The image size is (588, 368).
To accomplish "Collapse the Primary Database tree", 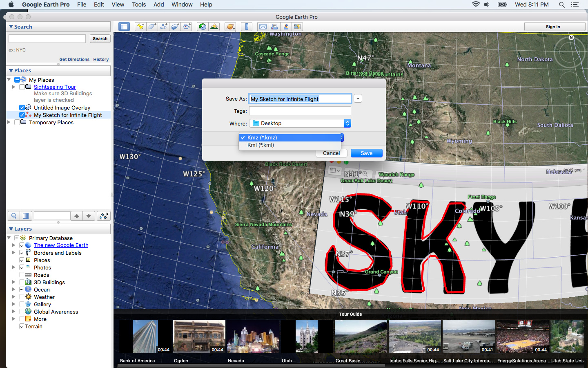I will click(9, 238).
